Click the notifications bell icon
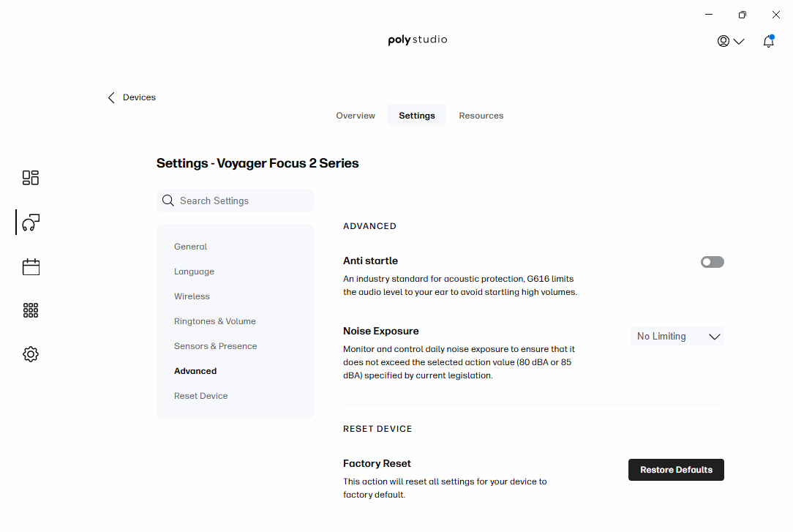This screenshot has width=793, height=532. [768, 42]
